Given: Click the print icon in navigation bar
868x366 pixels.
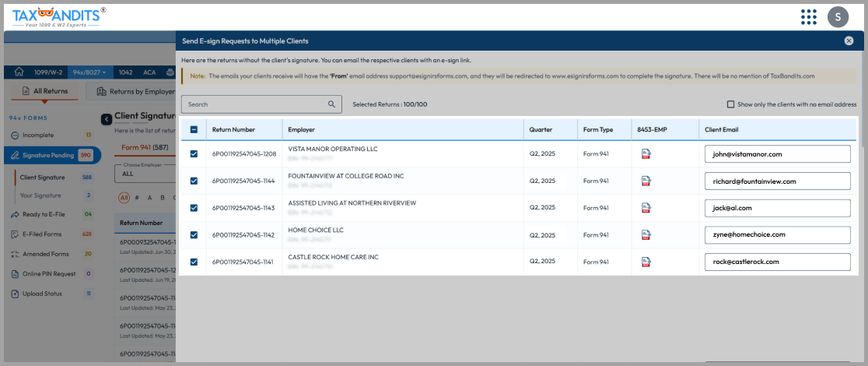Looking at the screenshot, I should 170,72.
